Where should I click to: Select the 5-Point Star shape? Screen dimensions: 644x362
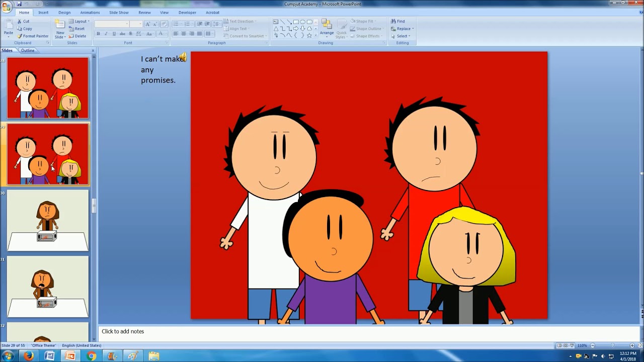309,35
